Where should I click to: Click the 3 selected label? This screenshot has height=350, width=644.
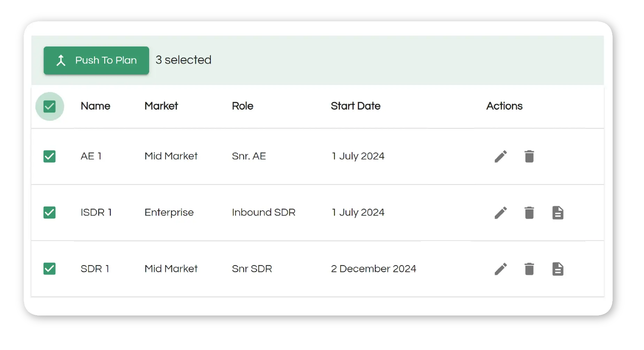tap(183, 60)
